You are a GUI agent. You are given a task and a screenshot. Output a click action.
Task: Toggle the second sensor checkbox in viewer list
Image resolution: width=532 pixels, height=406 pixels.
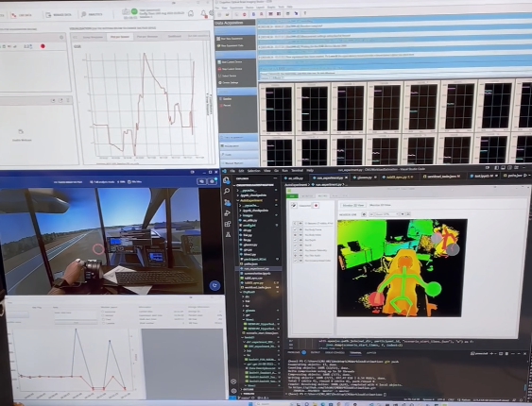tap(295, 235)
